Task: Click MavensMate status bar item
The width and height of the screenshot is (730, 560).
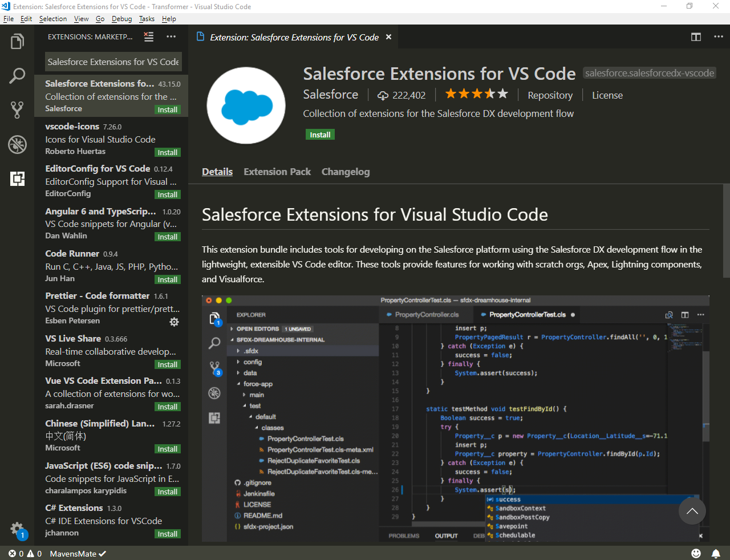Action: [x=78, y=553]
